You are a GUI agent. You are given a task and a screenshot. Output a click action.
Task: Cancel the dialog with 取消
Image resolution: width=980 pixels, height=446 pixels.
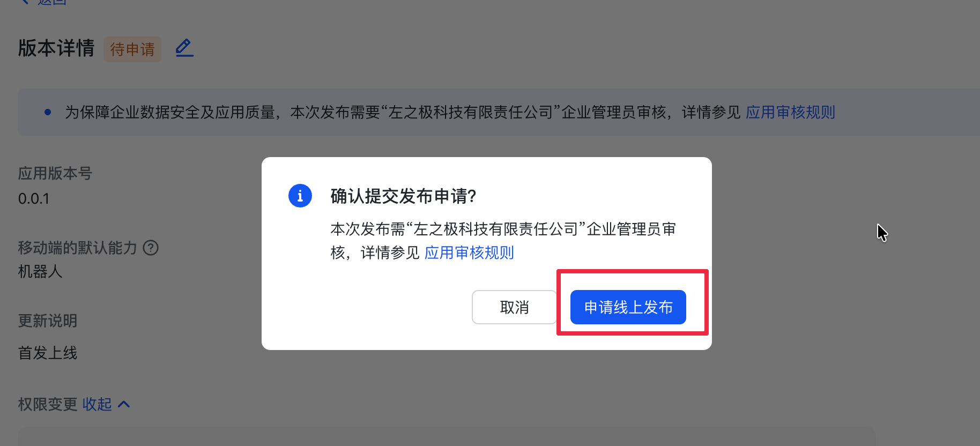click(514, 307)
